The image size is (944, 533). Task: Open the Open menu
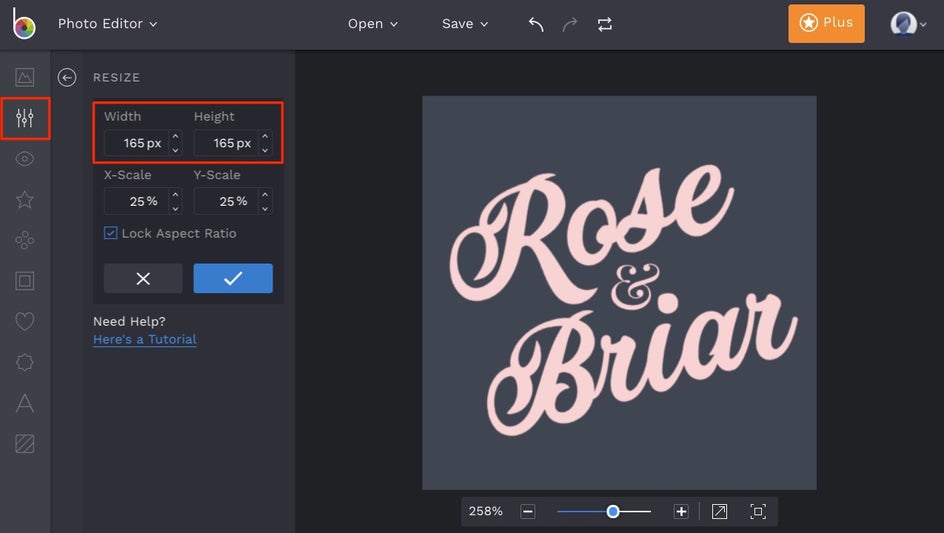(372, 24)
